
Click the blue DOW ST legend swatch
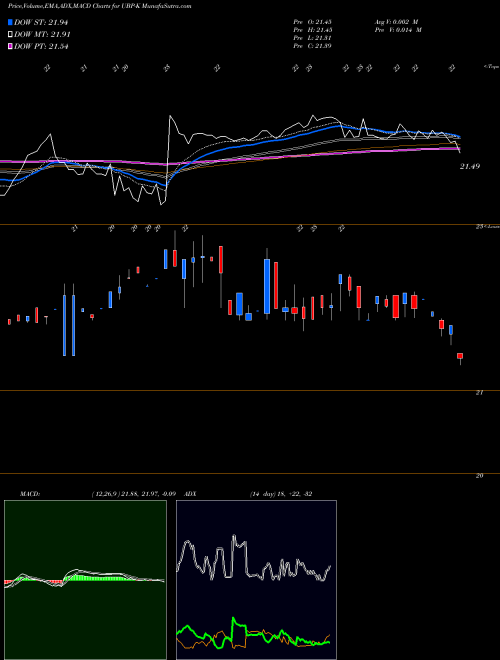tap(11, 22)
